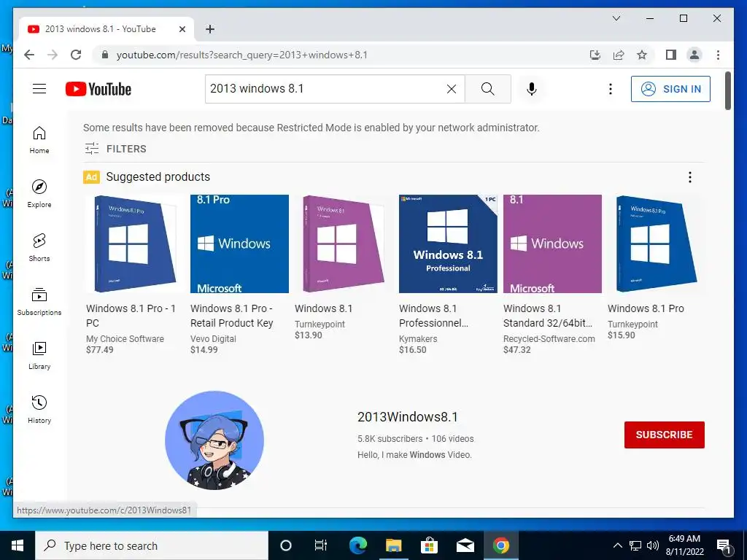This screenshot has height=560, width=747.
Task: Click the 2013Windows8.1 channel avatar
Action: click(x=214, y=440)
